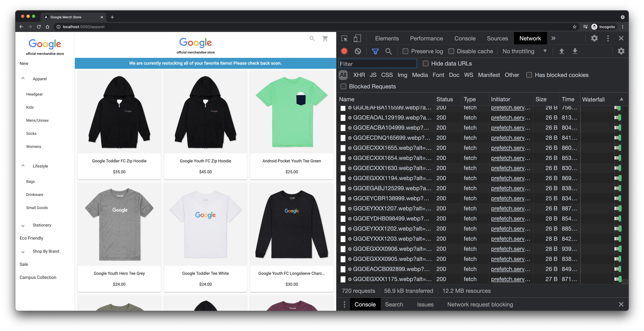Enable Disable cache checkbox
The image size is (644, 331).
click(x=451, y=51)
